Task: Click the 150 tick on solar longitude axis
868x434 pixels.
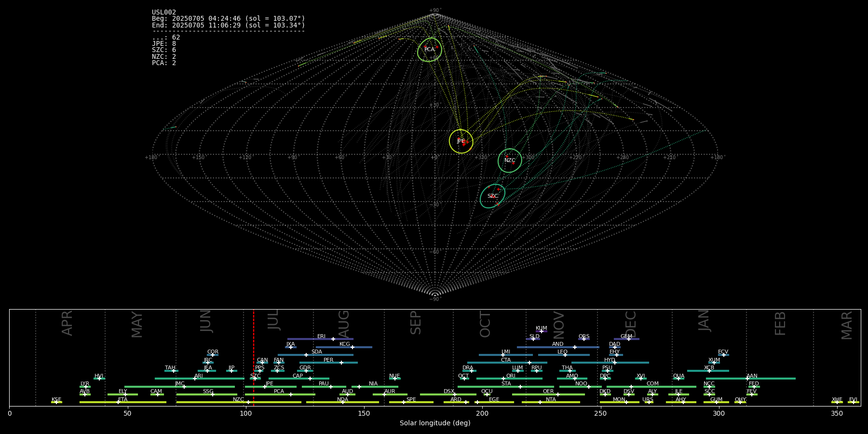Action: [364, 413]
